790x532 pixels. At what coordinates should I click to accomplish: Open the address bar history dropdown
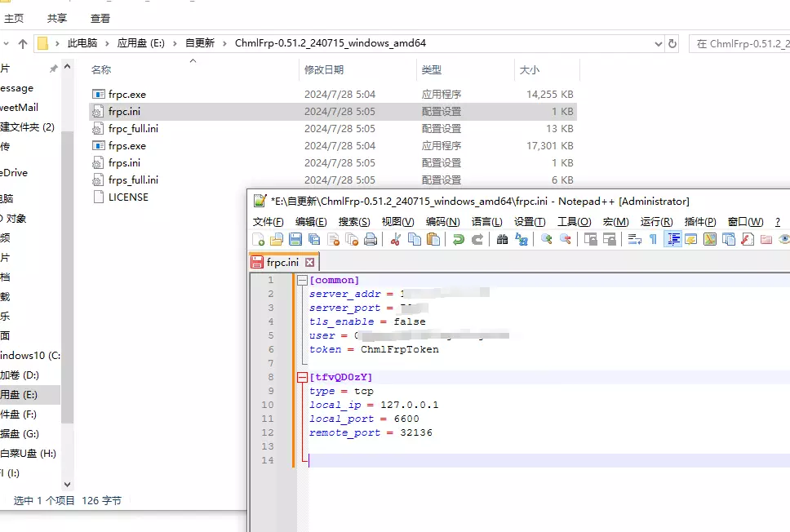click(658, 44)
